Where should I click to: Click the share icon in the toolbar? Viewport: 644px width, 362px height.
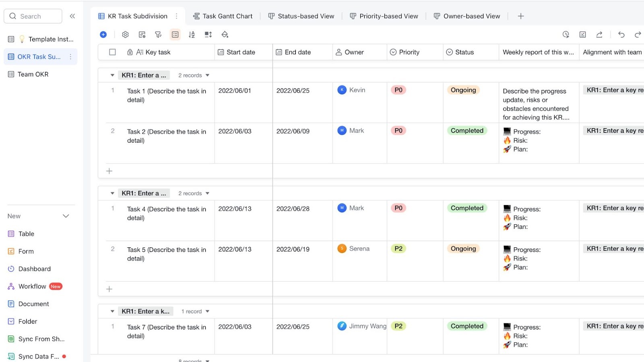(x=599, y=35)
